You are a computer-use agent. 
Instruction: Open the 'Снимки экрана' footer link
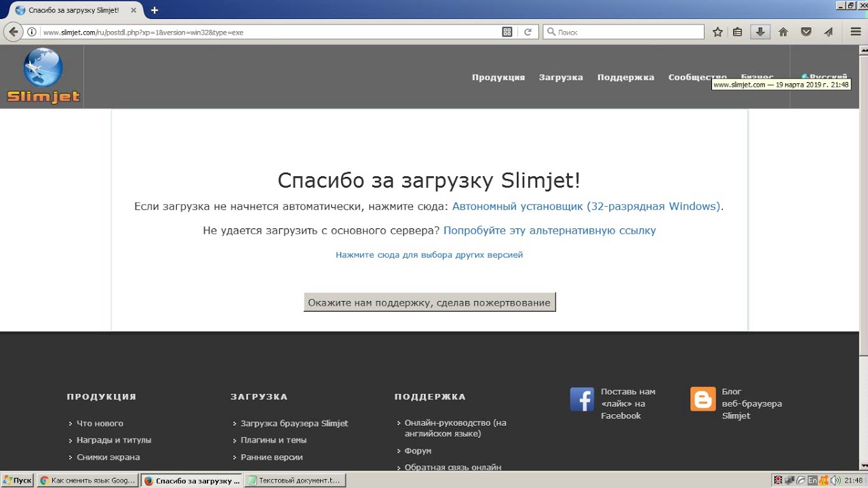(x=108, y=457)
